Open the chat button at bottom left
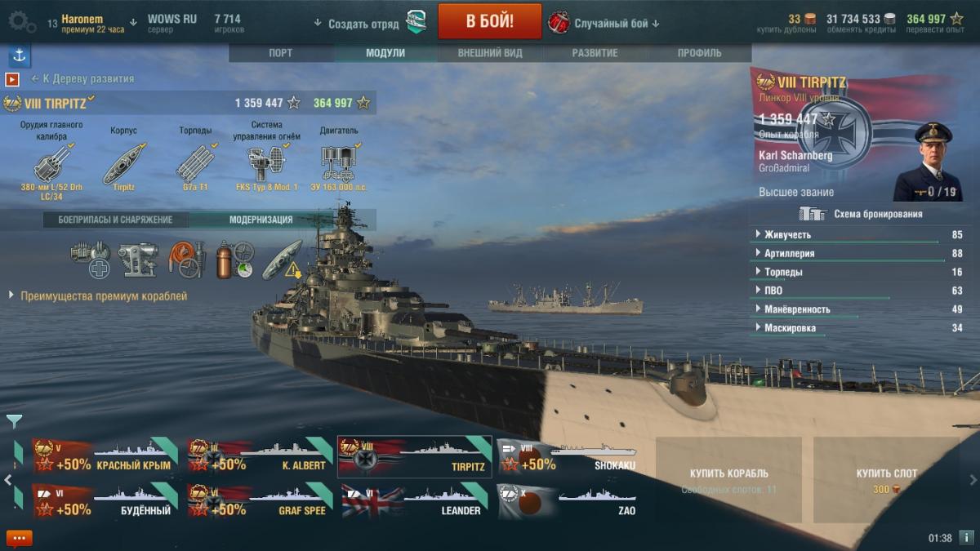The height and width of the screenshot is (551, 980). point(20,538)
